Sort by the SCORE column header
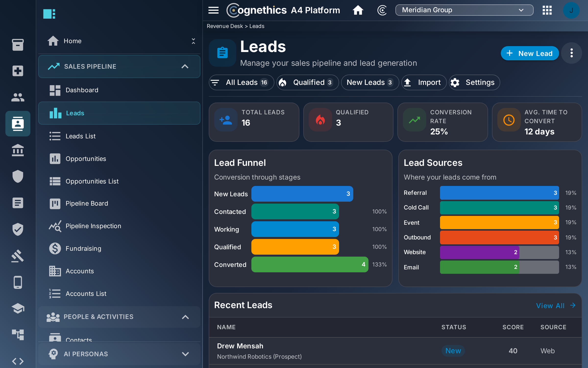Viewport: 588px width, 368px height. click(513, 327)
